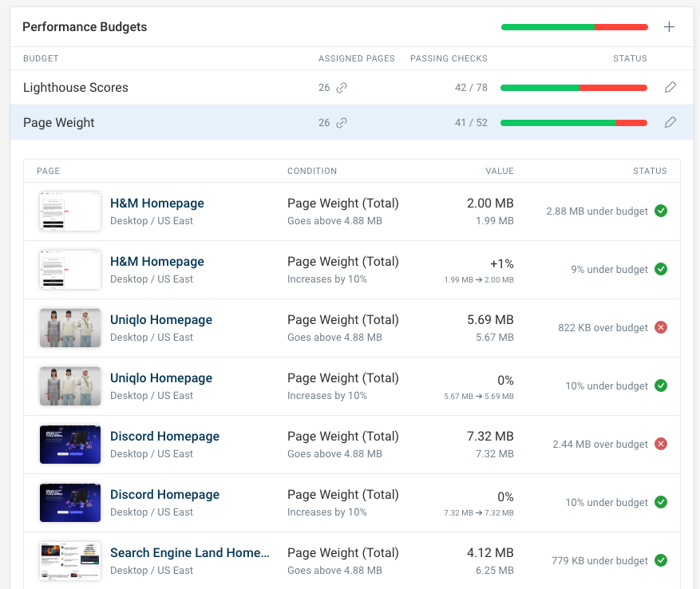Open the Search Engine Land Homepage link
Image resolution: width=700 pixels, height=589 pixels.
click(189, 552)
